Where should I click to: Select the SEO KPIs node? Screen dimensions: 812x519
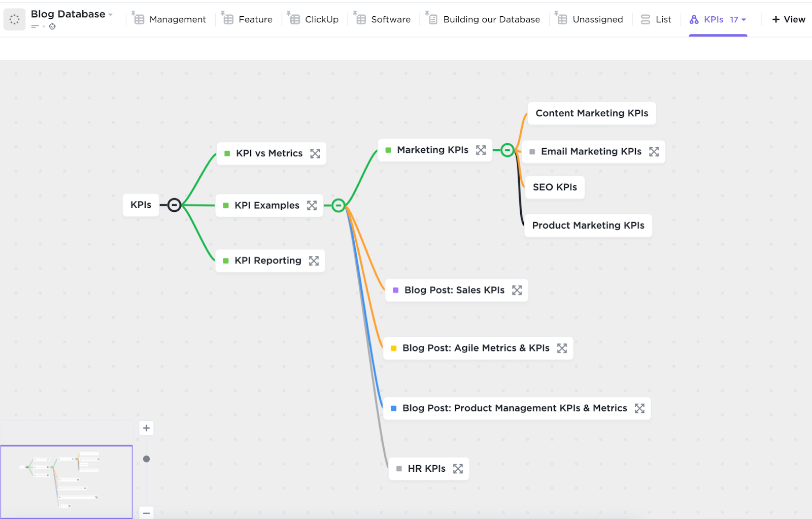tap(555, 187)
